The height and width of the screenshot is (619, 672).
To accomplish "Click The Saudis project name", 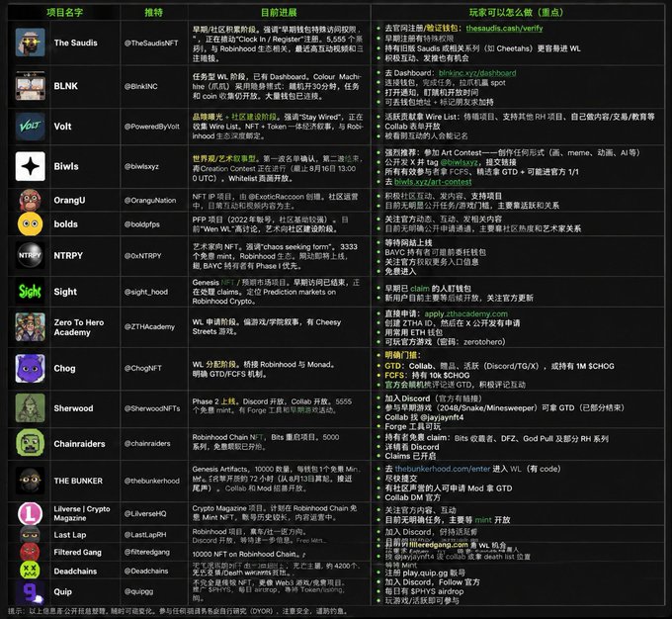I will coord(75,43).
